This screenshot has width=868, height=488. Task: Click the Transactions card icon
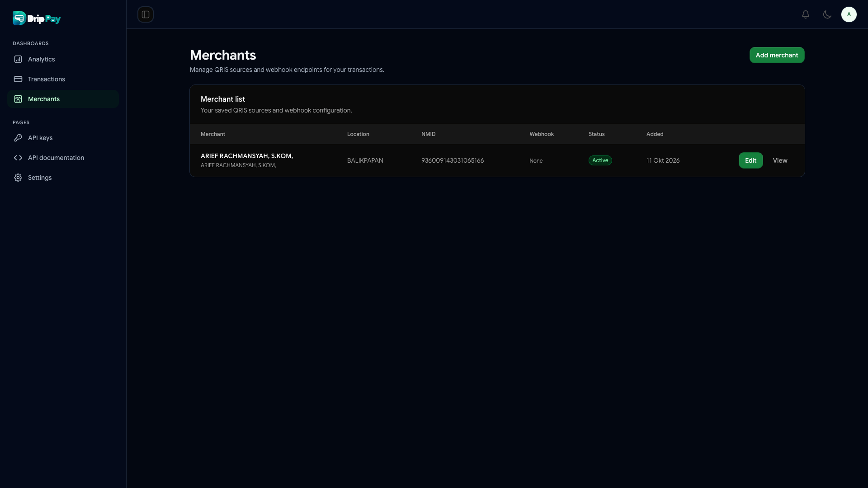18,79
